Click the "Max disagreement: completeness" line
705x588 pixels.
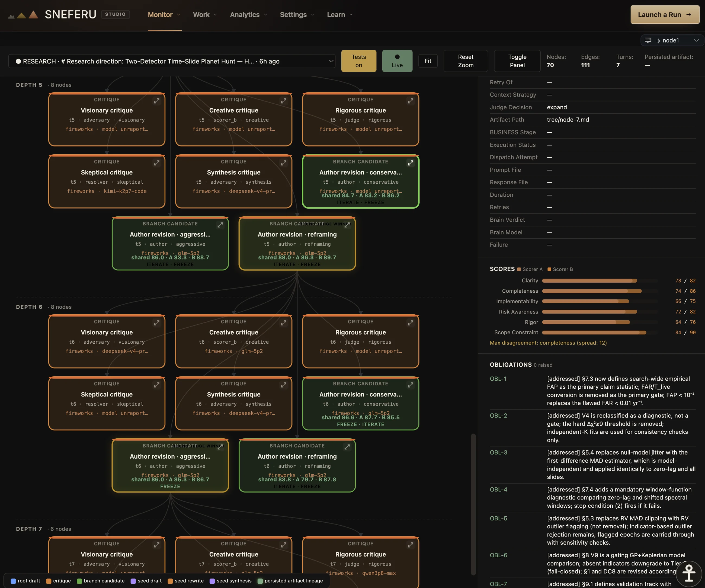pos(548,343)
